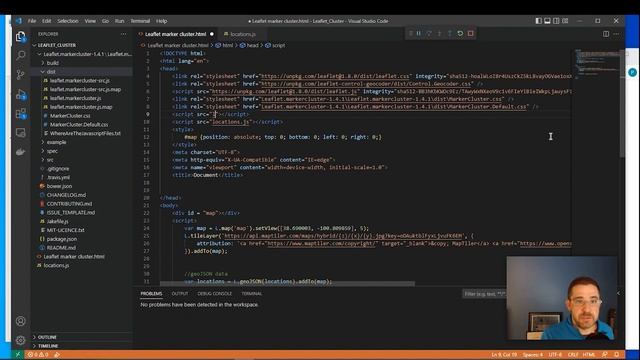Screen dimensions: 640x360
Task: Open the Extensions view icon
Action: (21, 113)
